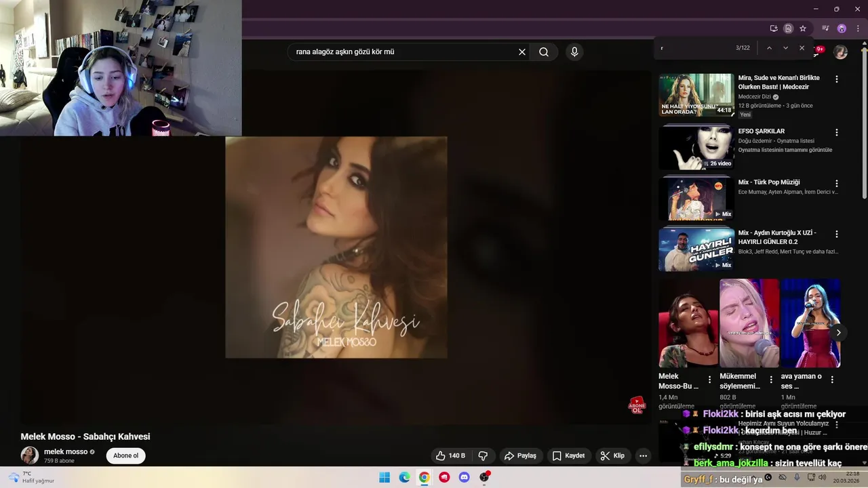Show next Shorts with the right arrow
Screen dimensions: 868x488
tap(839, 332)
